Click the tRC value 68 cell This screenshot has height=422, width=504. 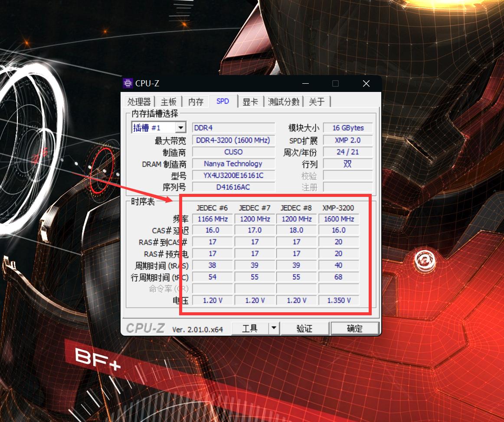click(x=339, y=277)
